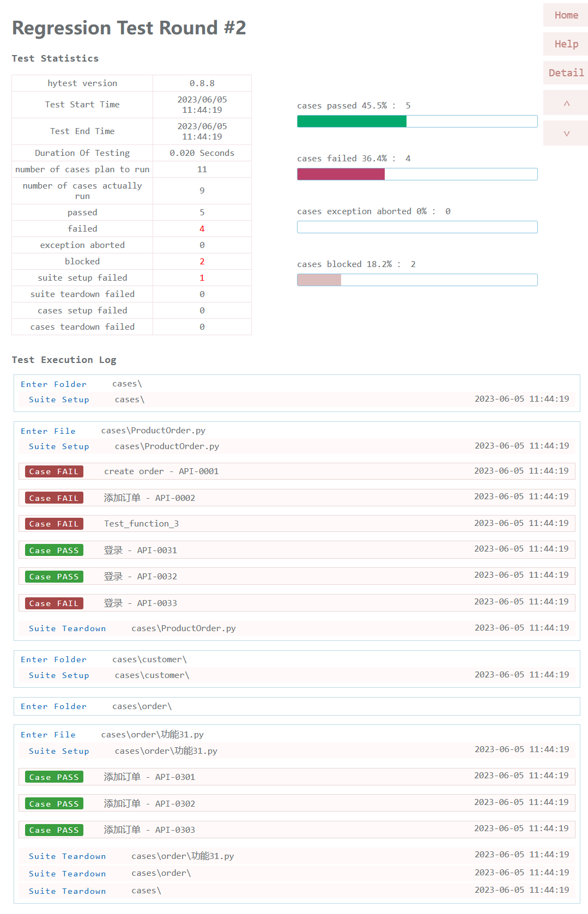The height and width of the screenshot is (914, 588).
Task: Click the cases exception aborted progress bar
Action: tap(417, 227)
